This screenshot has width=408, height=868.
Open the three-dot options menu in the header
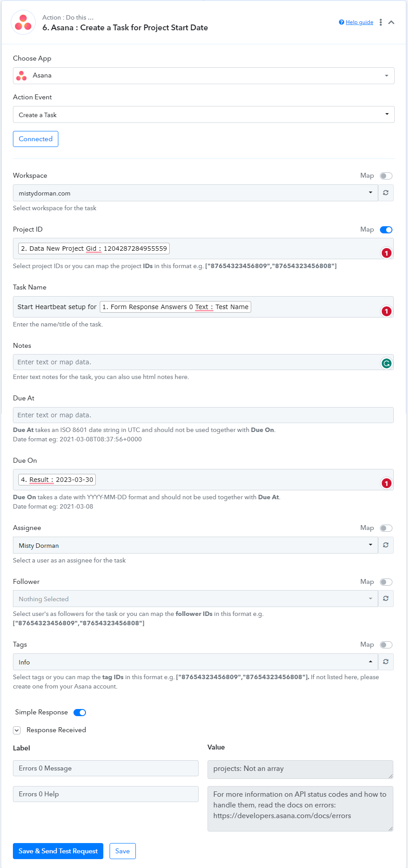[380, 22]
